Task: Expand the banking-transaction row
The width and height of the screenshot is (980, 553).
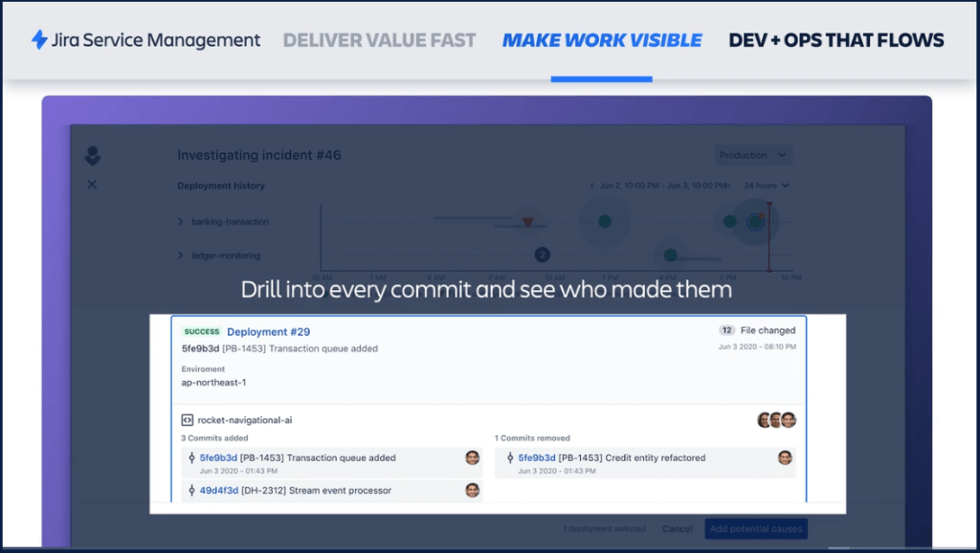Action: (x=180, y=222)
